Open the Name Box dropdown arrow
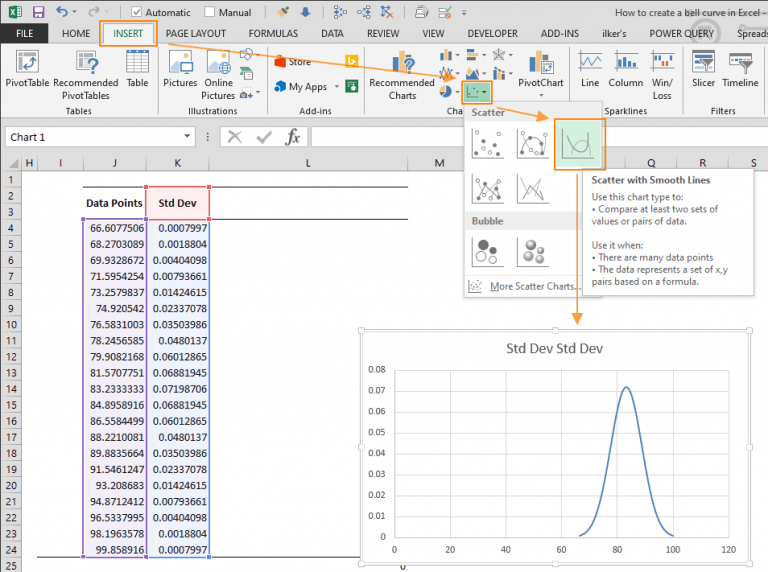The height and width of the screenshot is (572, 768). click(x=187, y=136)
